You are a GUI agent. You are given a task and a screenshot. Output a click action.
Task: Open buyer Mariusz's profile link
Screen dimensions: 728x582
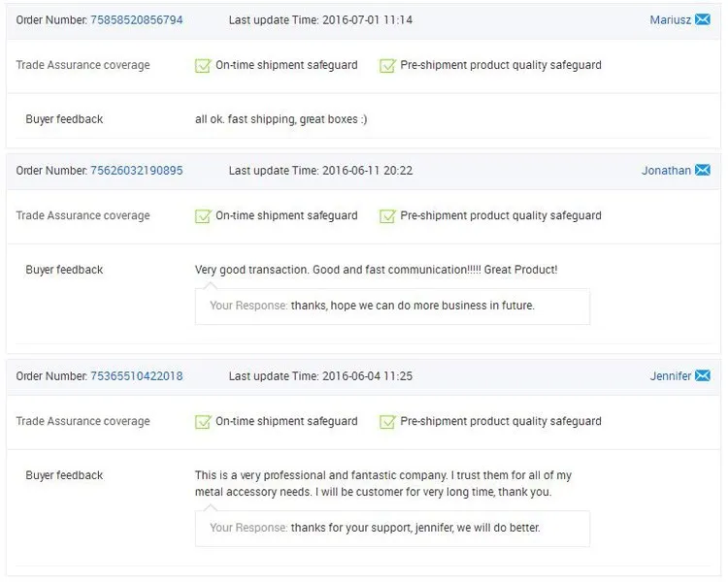tap(671, 20)
